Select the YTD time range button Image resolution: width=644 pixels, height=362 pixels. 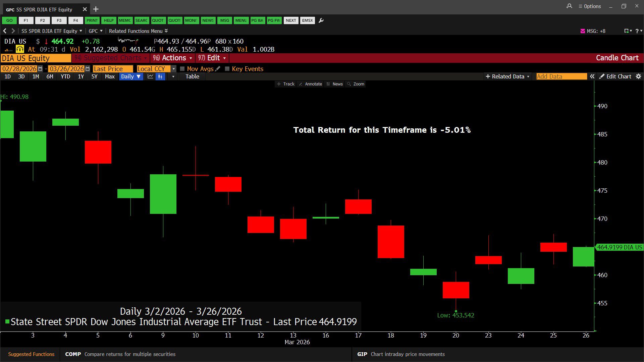coord(65,76)
